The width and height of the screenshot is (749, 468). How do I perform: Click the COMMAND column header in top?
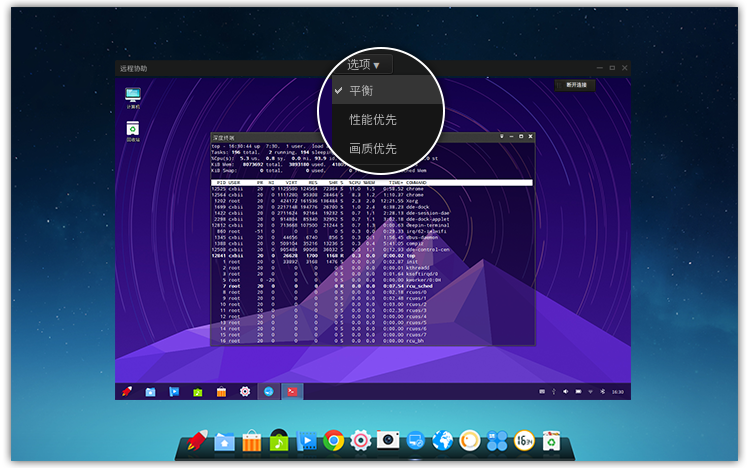(x=416, y=182)
